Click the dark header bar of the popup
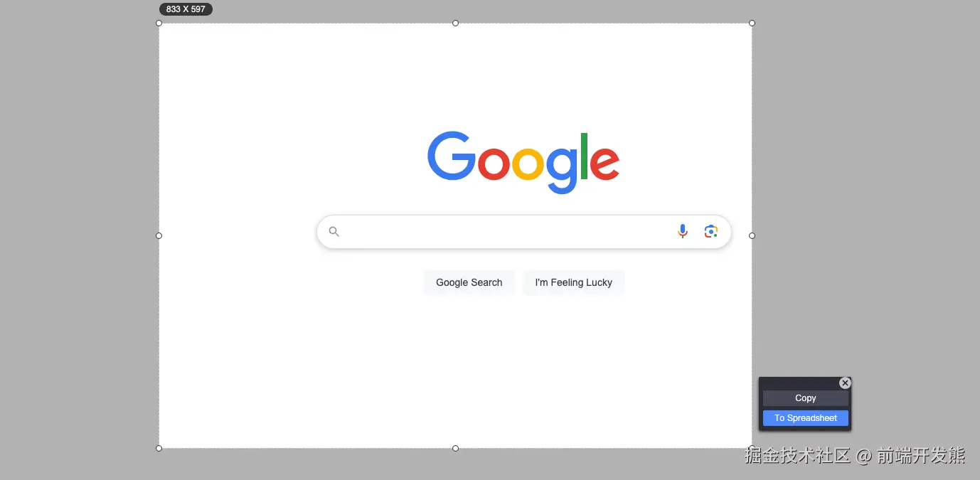Screen dimensions: 980x480 (799, 383)
